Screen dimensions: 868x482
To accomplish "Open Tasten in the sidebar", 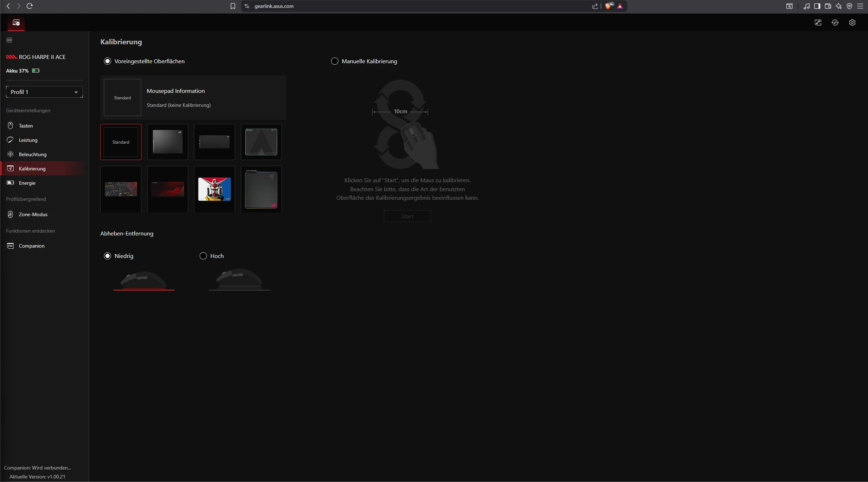I will tap(26, 126).
